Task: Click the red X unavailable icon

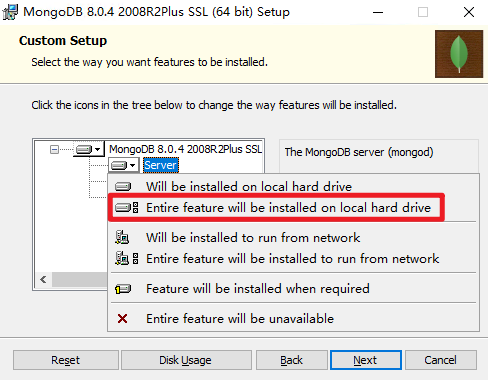Action: coord(122,319)
